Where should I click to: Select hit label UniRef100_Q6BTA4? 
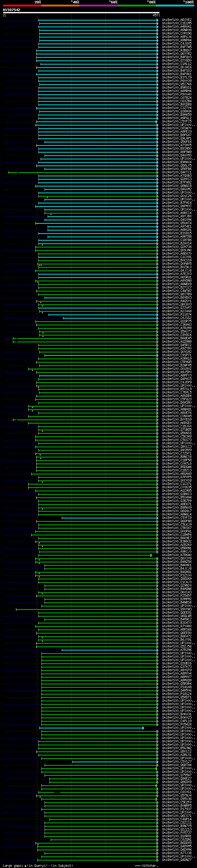click(x=177, y=765)
